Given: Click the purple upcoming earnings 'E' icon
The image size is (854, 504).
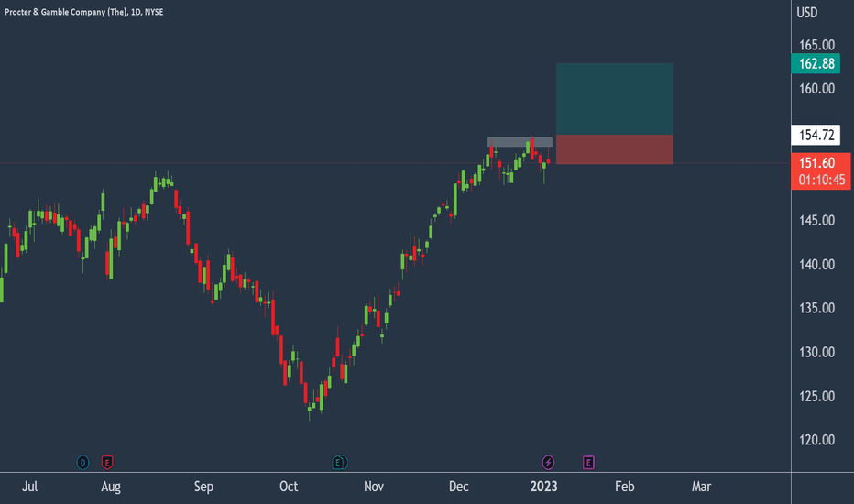Looking at the screenshot, I should pyautogui.click(x=588, y=463).
